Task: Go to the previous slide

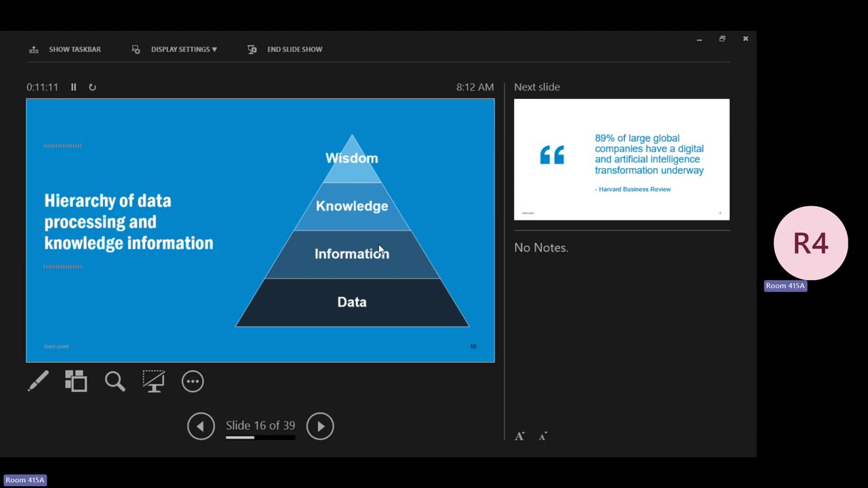Action: coord(201,426)
